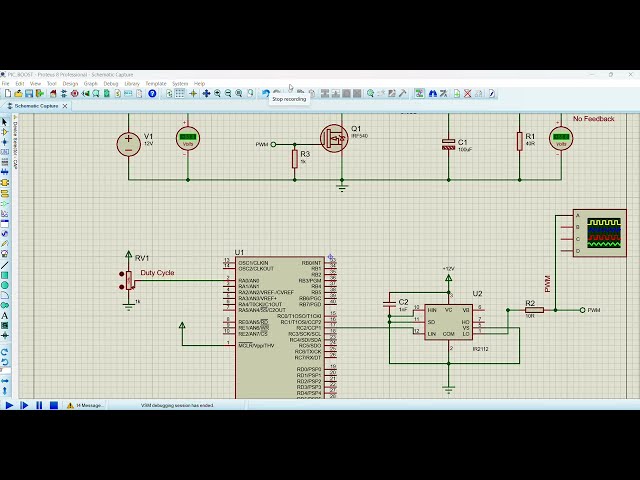Click the RV1 potentiometer increase dot
Viewport: 640px width, 480px height.
(x=121, y=274)
